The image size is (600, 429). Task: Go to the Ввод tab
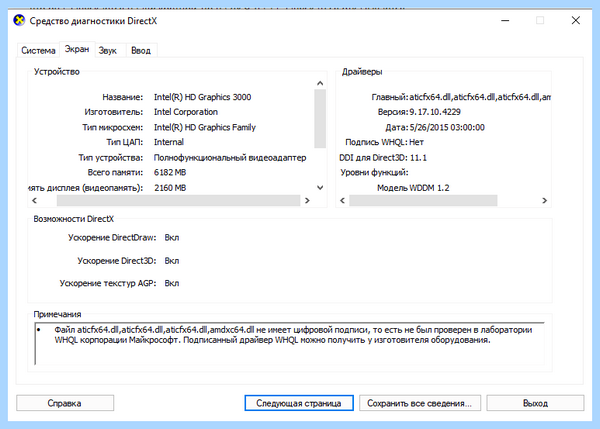click(141, 51)
